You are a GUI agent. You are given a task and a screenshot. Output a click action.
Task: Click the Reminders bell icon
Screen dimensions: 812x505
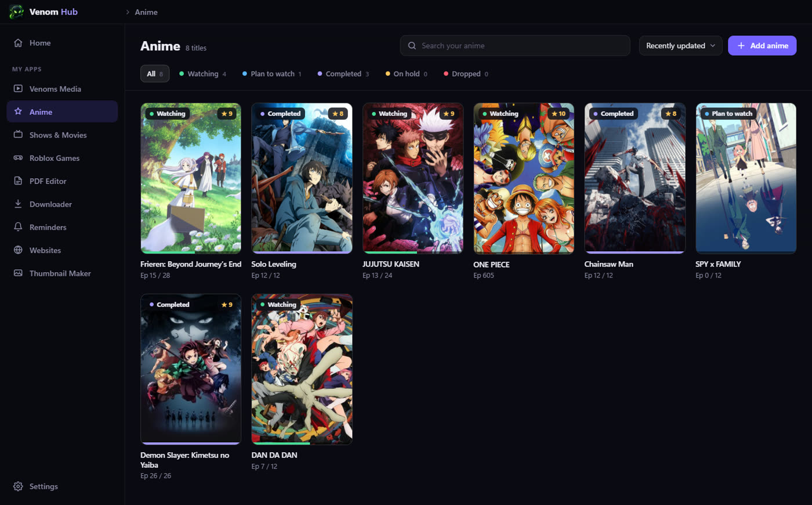coord(18,227)
